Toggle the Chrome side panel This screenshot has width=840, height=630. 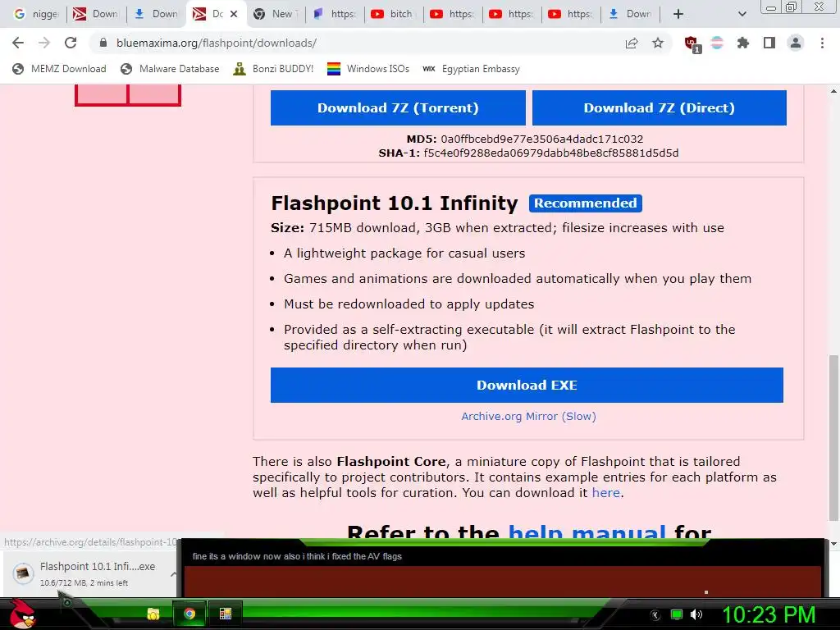pyautogui.click(x=769, y=43)
